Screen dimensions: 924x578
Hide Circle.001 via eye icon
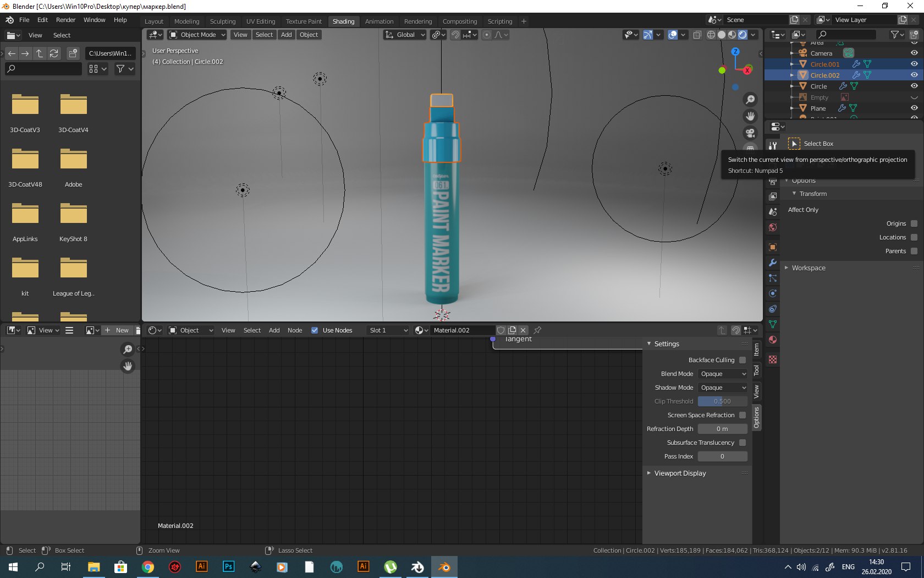tap(914, 64)
